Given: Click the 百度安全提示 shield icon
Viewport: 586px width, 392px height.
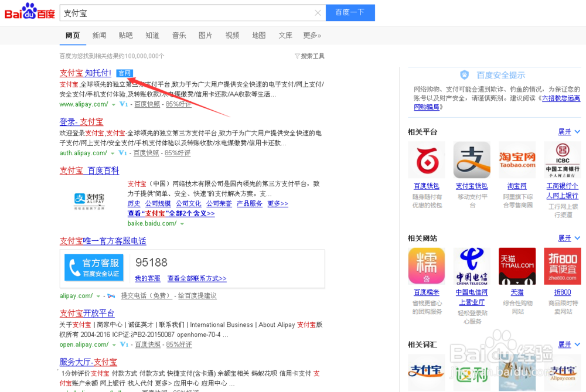Looking at the screenshot, I should [464, 75].
